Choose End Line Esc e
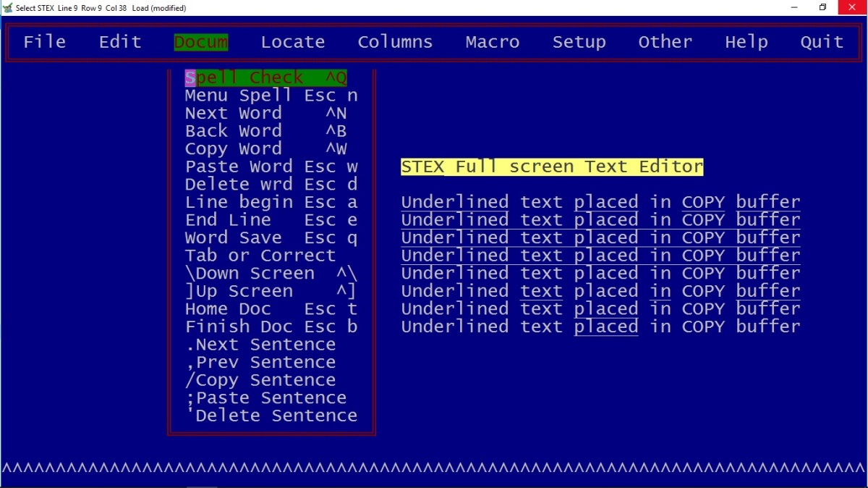Screen dimensions: 868x488 pos(271,220)
